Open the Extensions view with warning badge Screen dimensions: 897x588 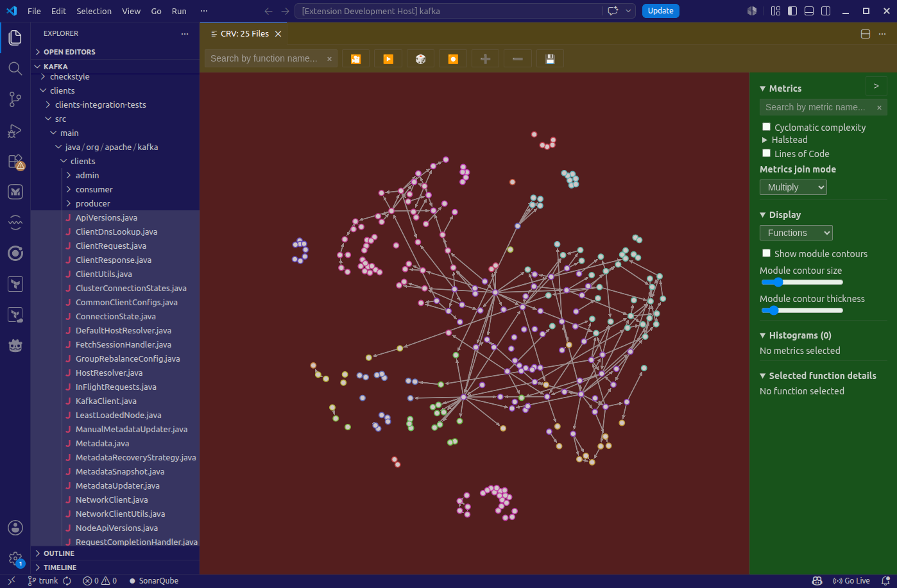pyautogui.click(x=15, y=161)
